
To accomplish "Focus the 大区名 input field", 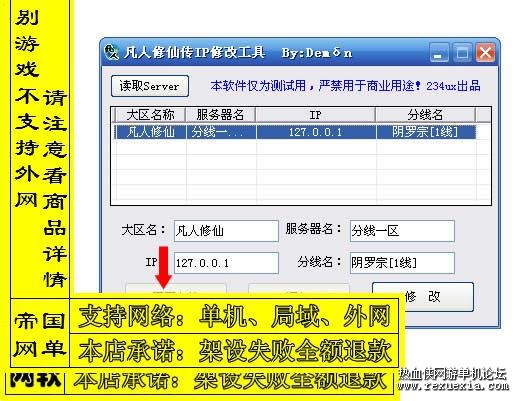I will [226, 231].
